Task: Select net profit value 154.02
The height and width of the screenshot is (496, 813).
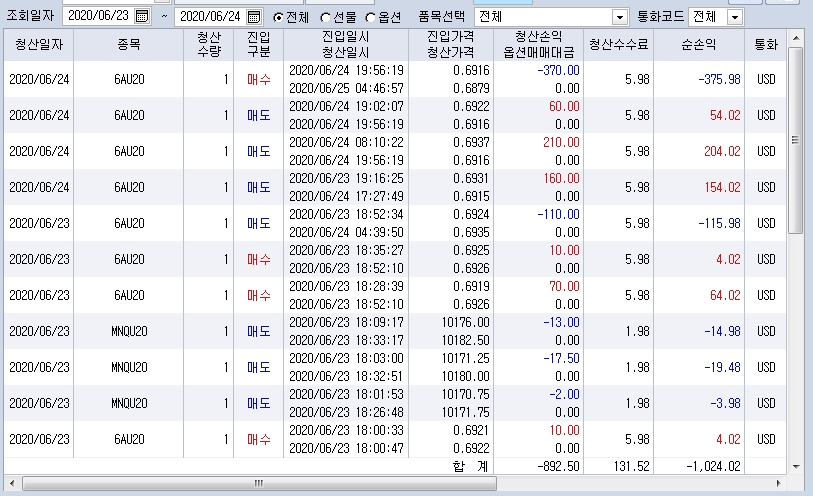Action: tap(722, 187)
